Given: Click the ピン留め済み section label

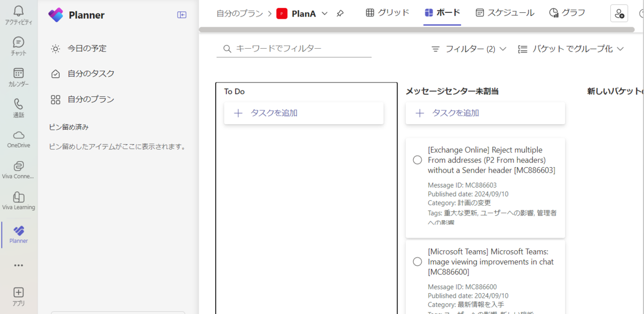Looking at the screenshot, I should click(69, 127).
